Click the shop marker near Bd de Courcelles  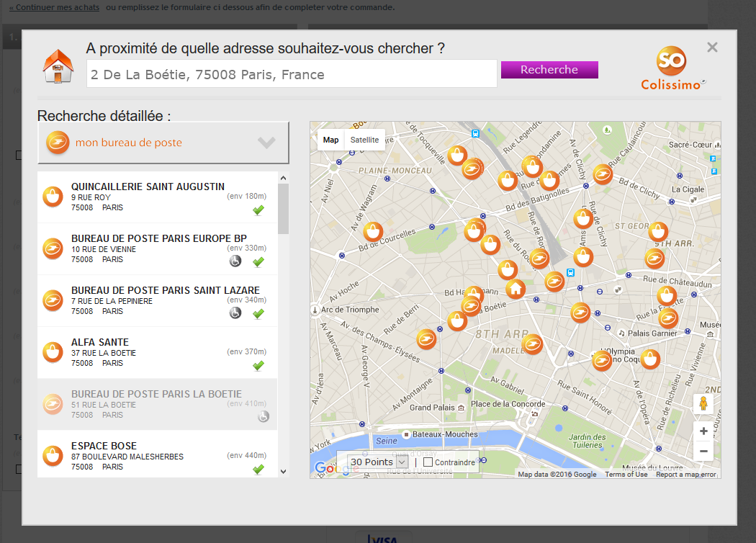[373, 232]
